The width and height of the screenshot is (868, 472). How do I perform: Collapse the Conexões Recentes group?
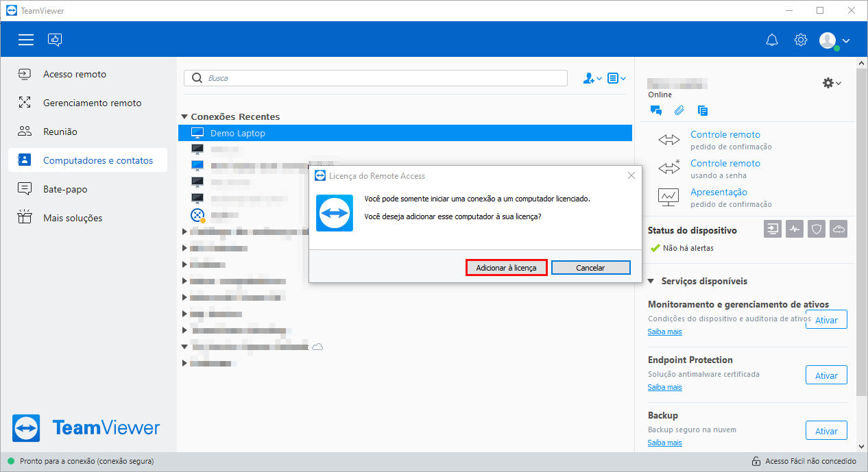(184, 117)
